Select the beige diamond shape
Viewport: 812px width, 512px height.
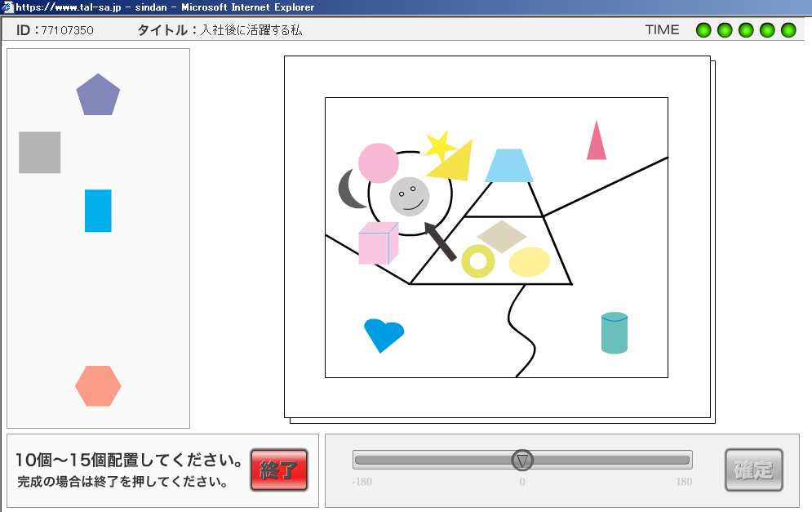tap(502, 236)
